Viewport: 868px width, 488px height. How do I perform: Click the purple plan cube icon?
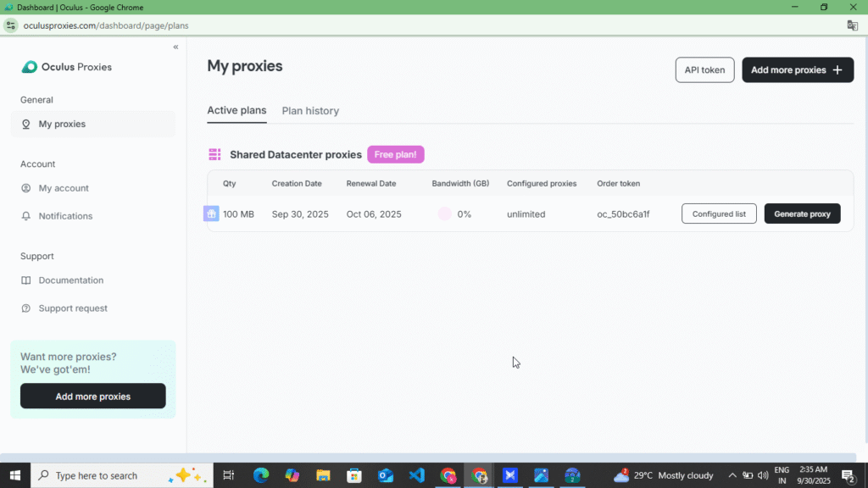pyautogui.click(x=211, y=213)
